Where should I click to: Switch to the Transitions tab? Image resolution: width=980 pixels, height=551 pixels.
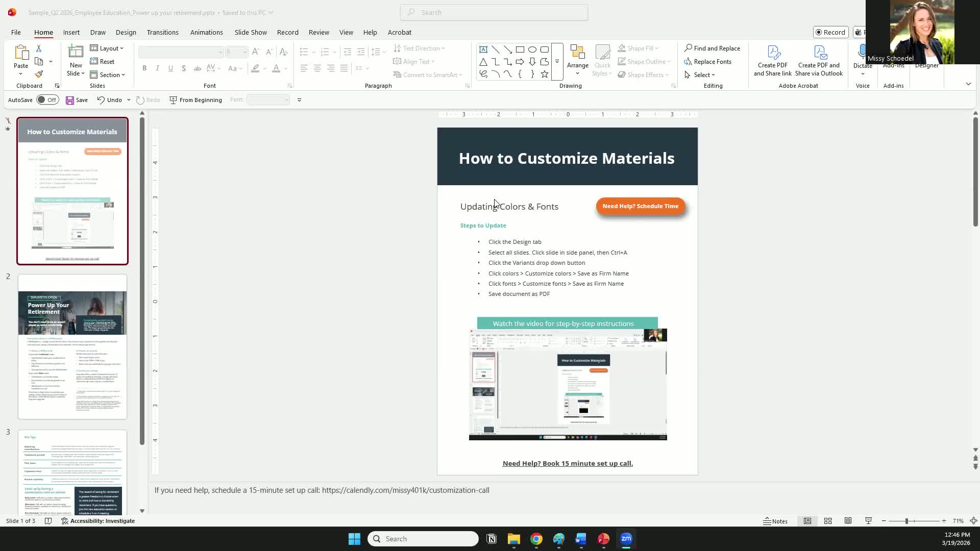(x=162, y=32)
